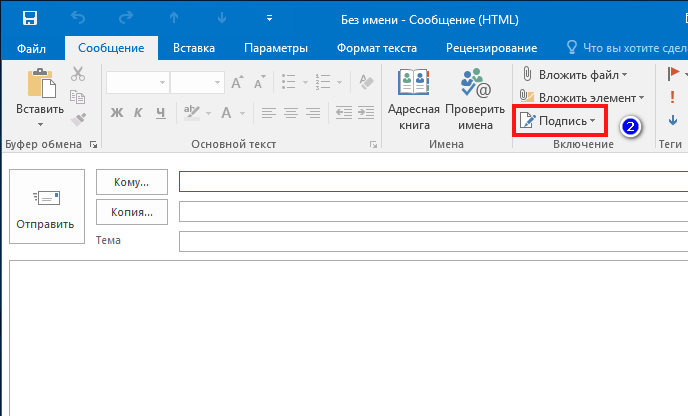Click the Save icon in title bar

pyautogui.click(x=30, y=18)
